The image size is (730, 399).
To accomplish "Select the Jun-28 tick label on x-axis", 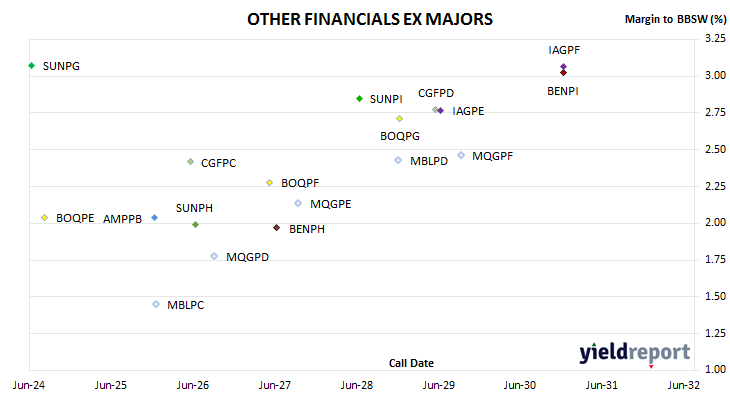I will pos(357,385).
